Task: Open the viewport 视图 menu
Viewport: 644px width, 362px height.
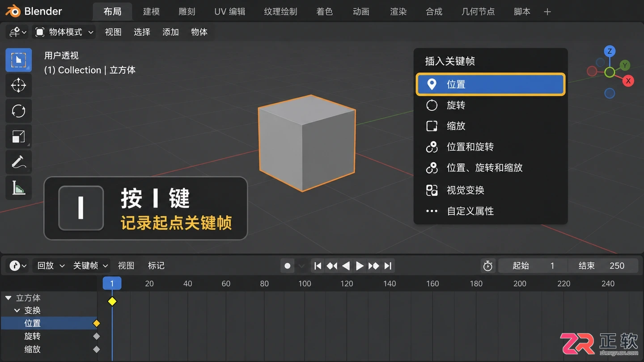Action: pyautogui.click(x=113, y=32)
